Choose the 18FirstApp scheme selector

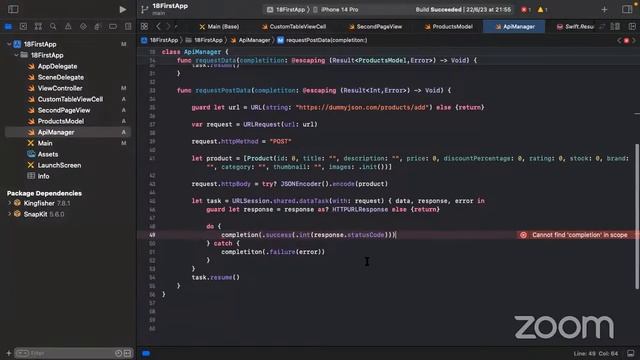point(286,9)
